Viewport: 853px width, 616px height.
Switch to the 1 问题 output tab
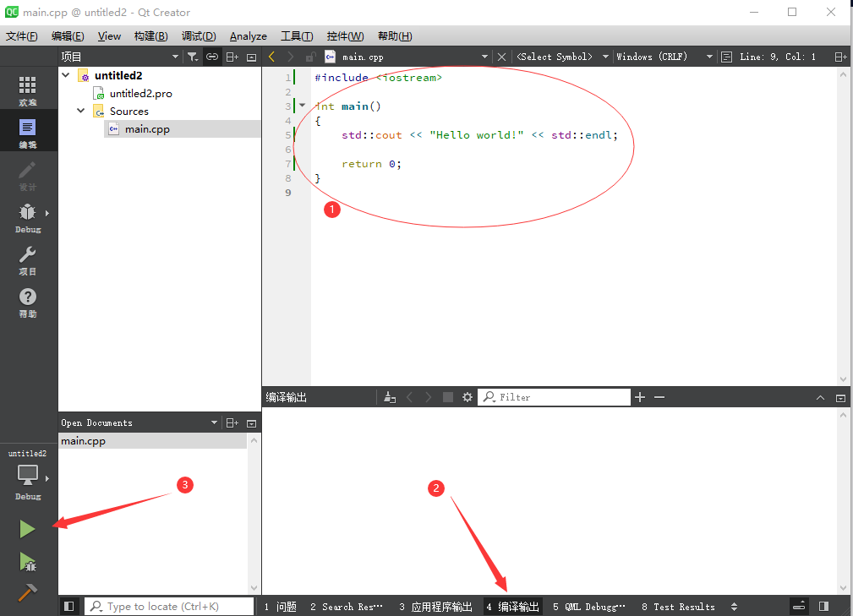[281, 606]
